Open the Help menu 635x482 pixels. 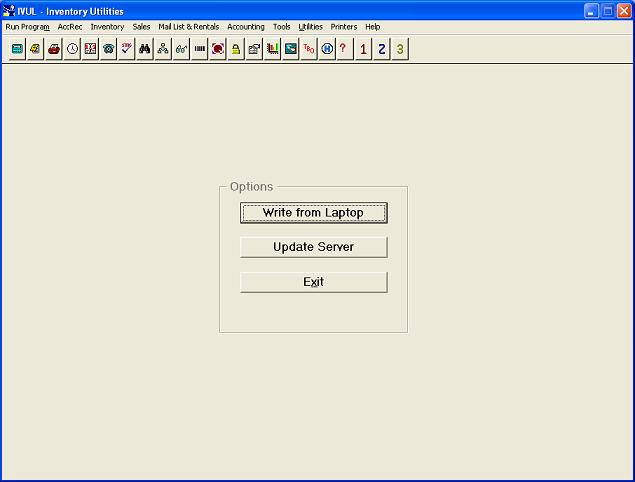click(373, 27)
